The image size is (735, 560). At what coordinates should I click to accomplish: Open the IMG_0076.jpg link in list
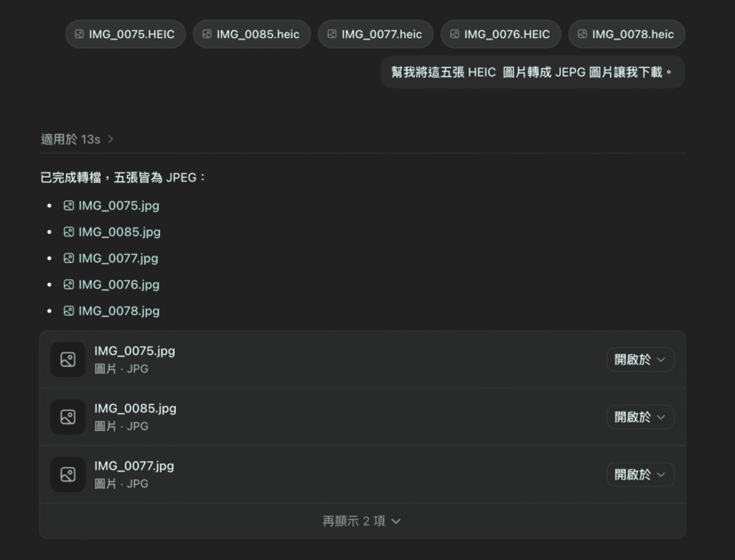(x=118, y=284)
